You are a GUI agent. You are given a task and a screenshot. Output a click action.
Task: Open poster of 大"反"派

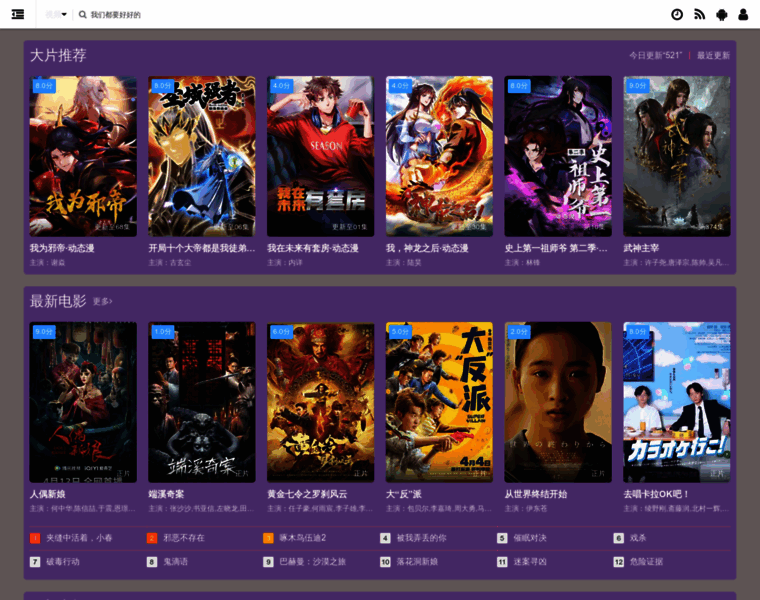tap(439, 402)
